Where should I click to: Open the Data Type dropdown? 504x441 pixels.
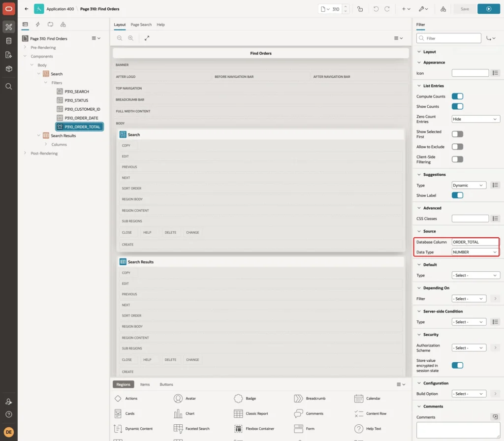(476, 252)
